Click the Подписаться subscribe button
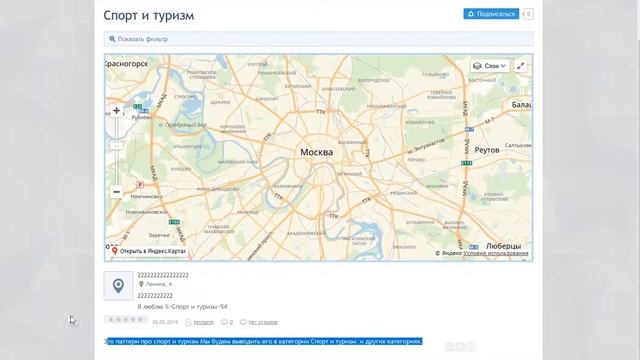The image size is (640, 360). 491,14
